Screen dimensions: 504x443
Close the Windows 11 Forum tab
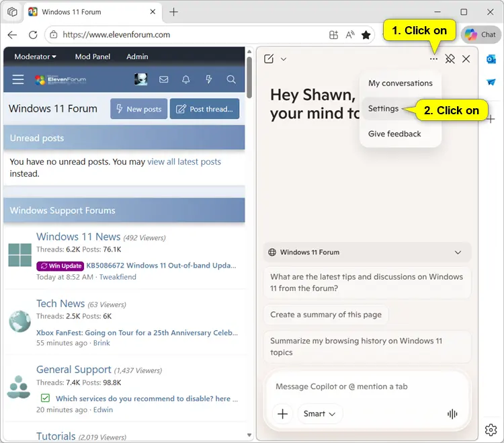tap(153, 12)
